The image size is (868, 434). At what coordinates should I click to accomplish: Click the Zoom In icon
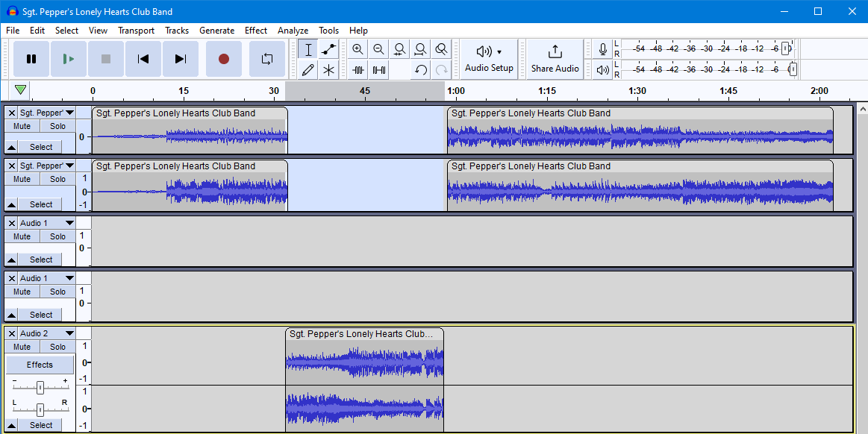click(357, 49)
